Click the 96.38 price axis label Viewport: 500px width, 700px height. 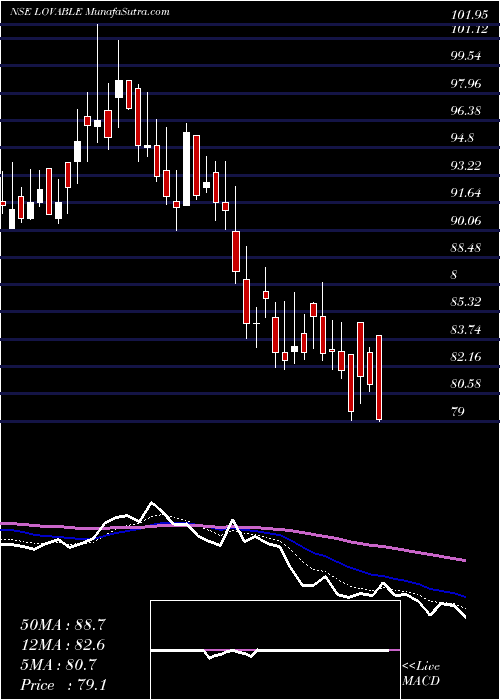pyautogui.click(x=466, y=111)
